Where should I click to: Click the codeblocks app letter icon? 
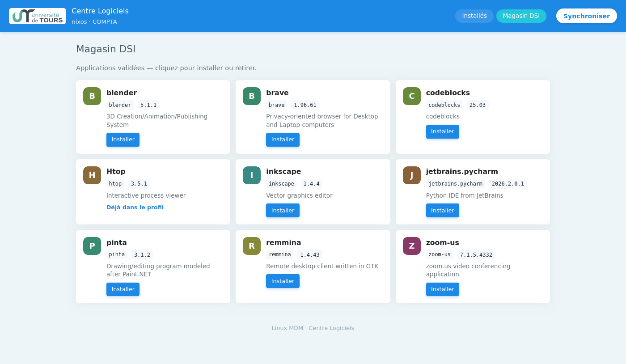[x=412, y=96]
